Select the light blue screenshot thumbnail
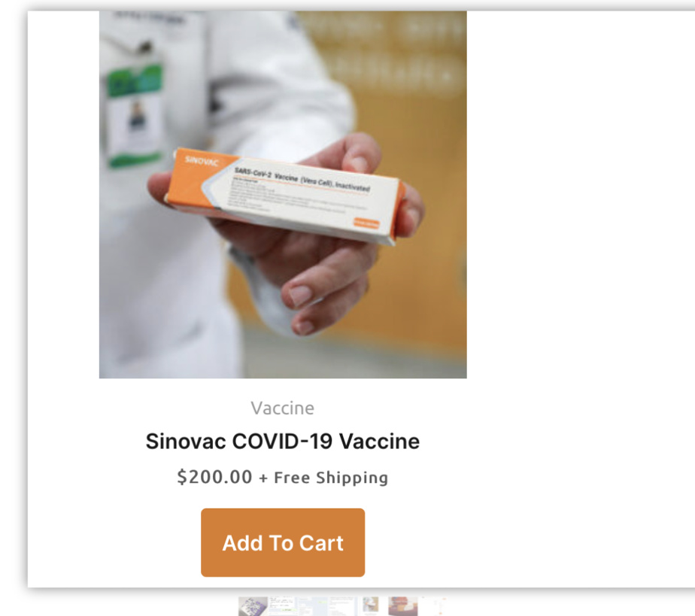 (312, 606)
